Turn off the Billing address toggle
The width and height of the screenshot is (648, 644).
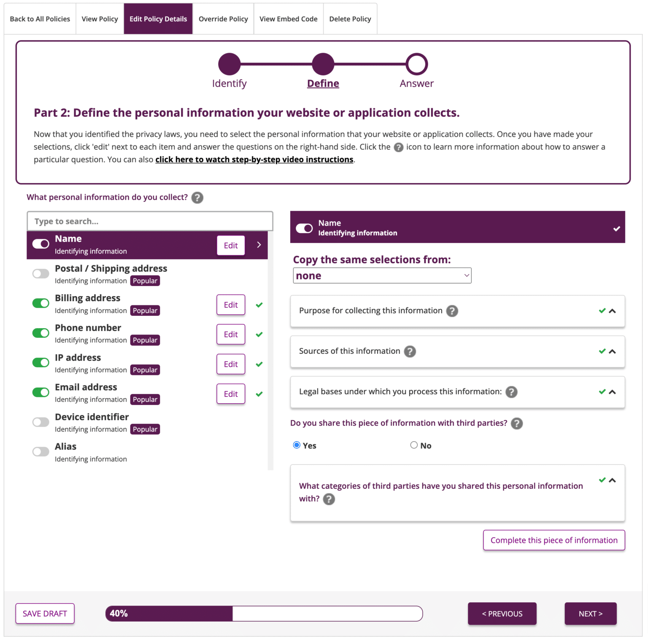coord(41,303)
